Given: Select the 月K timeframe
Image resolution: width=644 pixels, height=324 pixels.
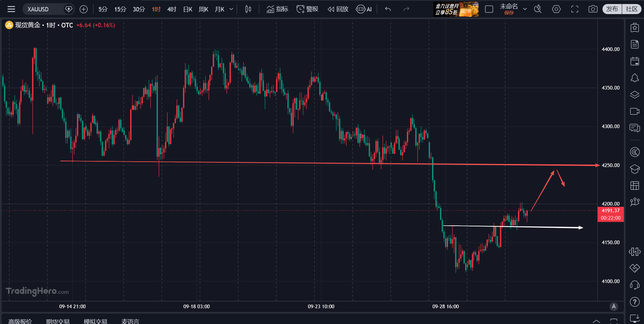Looking at the screenshot, I should pyautogui.click(x=220, y=9).
